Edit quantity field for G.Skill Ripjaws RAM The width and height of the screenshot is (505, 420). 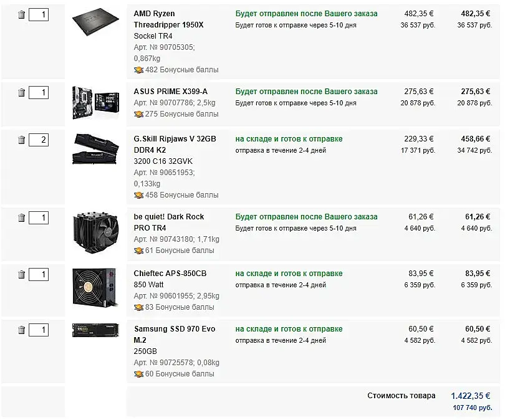[x=39, y=140]
